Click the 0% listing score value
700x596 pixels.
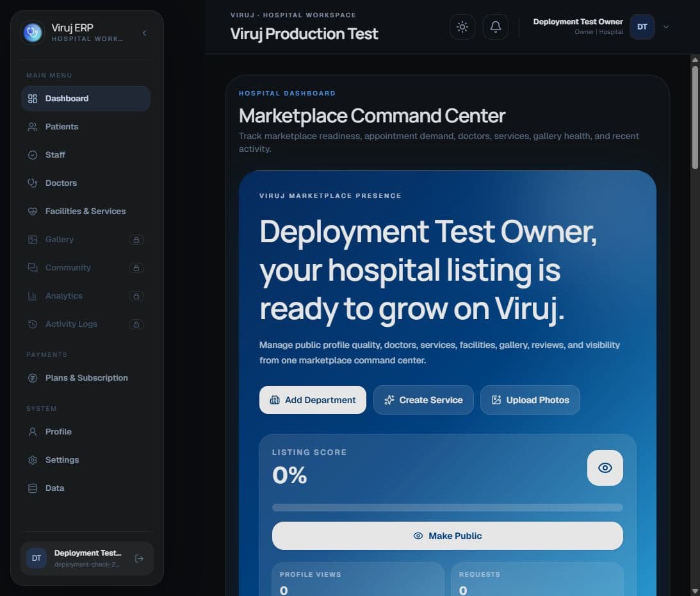pos(289,475)
